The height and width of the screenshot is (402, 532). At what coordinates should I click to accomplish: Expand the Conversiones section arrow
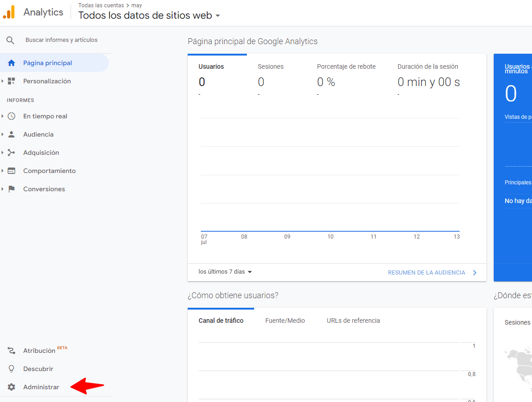(2, 189)
